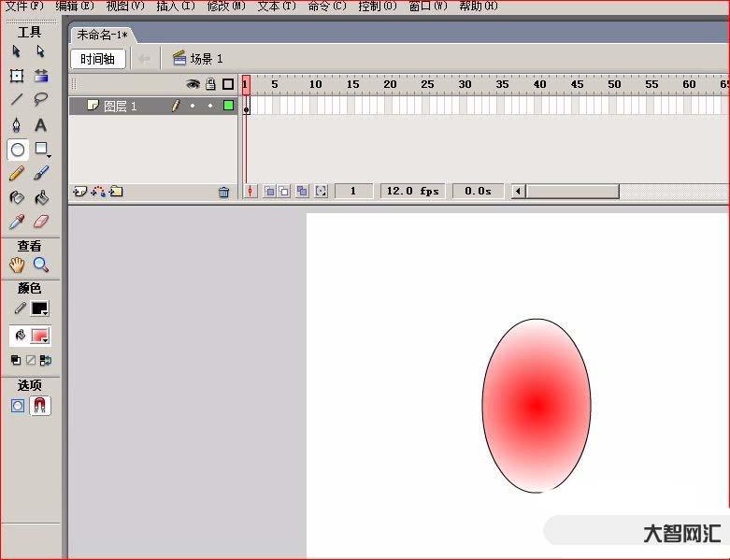Screen dimensions: 730x560
Task: Delete layer using trash icon
Action: [x=223, y=192]
